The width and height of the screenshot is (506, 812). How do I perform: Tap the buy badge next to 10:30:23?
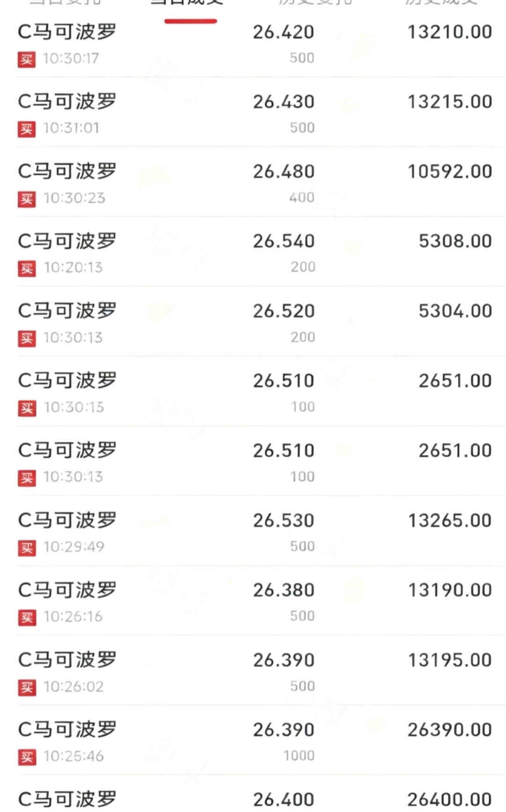pyautogui.click(x=27, y=199)
